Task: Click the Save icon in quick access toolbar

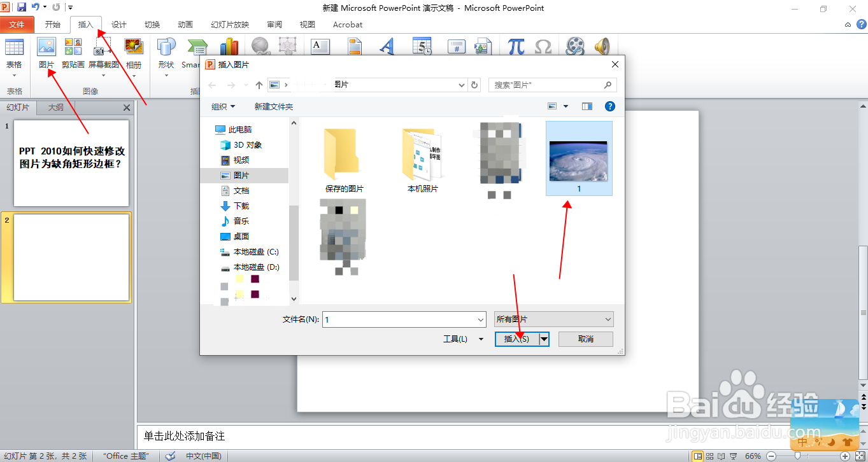Action: point(22,7)
